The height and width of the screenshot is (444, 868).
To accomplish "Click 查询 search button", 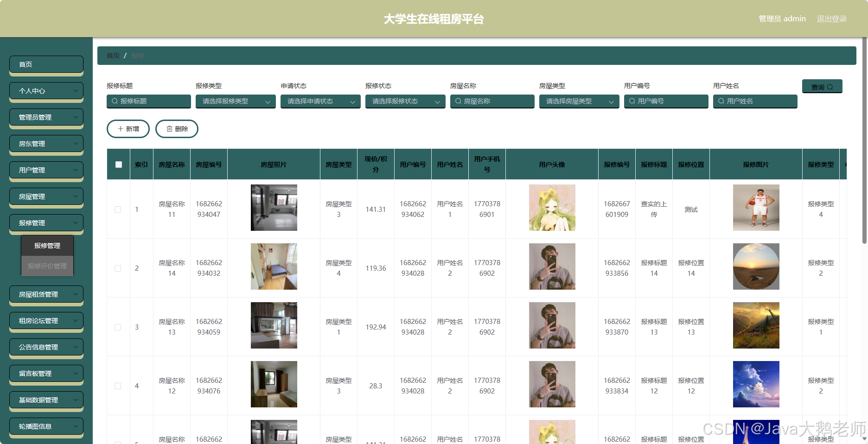I will (822, 87).
